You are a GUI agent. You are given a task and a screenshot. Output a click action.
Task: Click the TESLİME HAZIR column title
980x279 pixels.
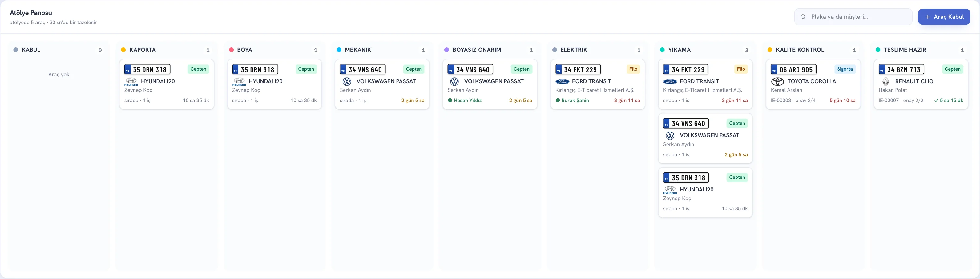point(905,50)
